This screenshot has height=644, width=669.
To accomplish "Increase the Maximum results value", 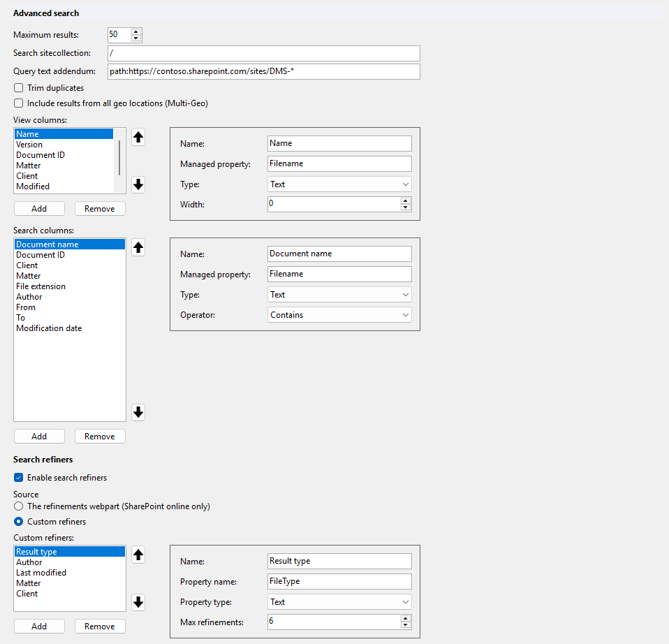I will (135, 31).
